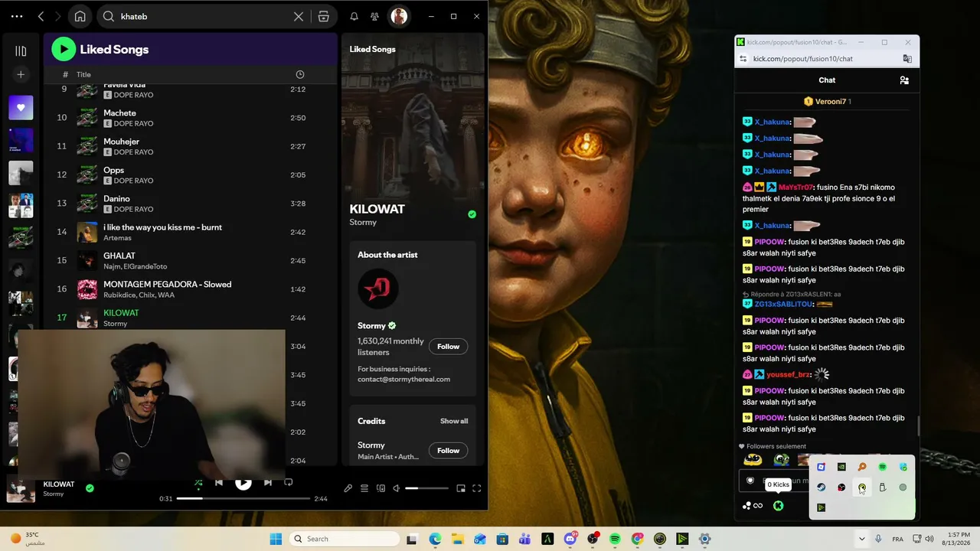Open Stormy artist avatar

378,289
